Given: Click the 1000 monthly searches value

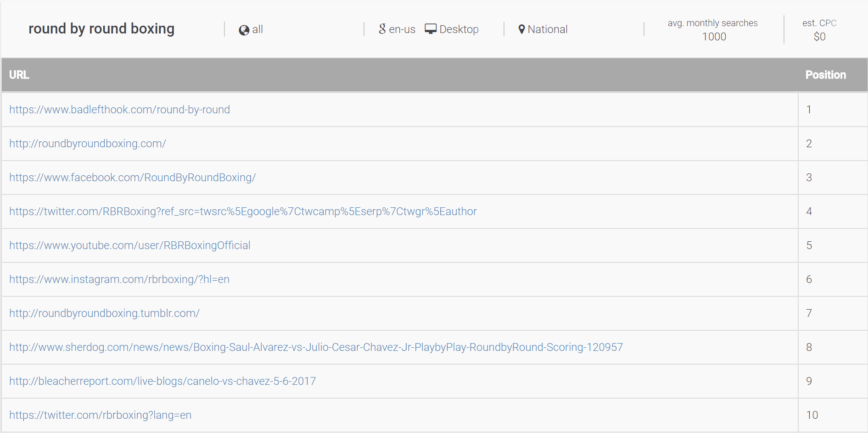Looking at the screenshot, I should [x=714, y=37].
